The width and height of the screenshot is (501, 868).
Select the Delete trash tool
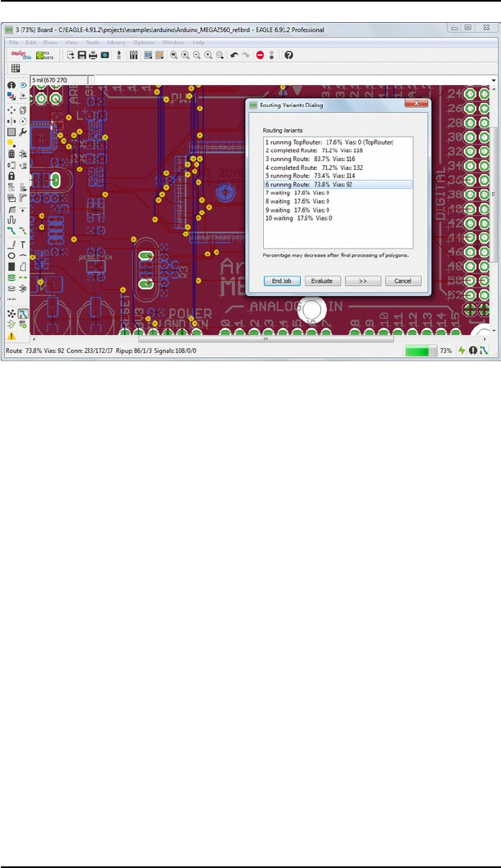11,154
